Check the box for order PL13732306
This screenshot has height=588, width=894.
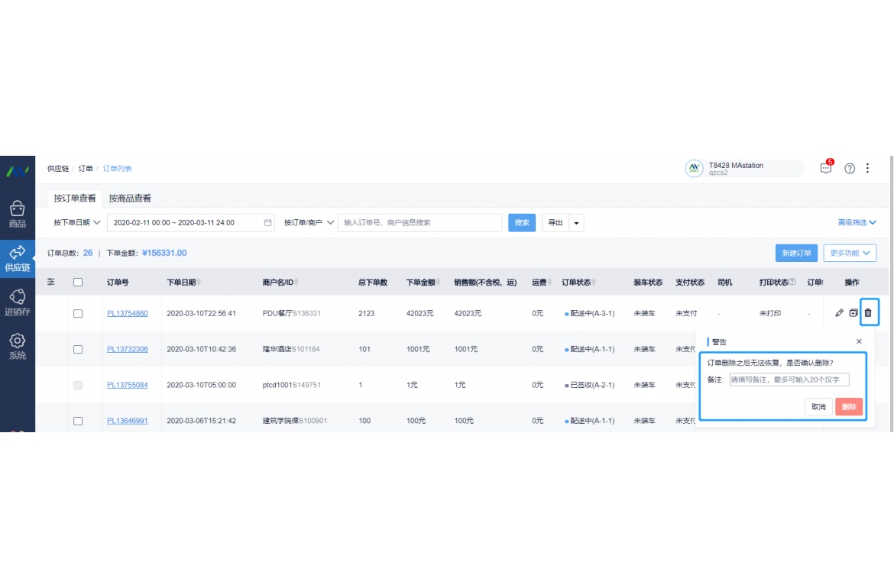[x=78, y=349]
